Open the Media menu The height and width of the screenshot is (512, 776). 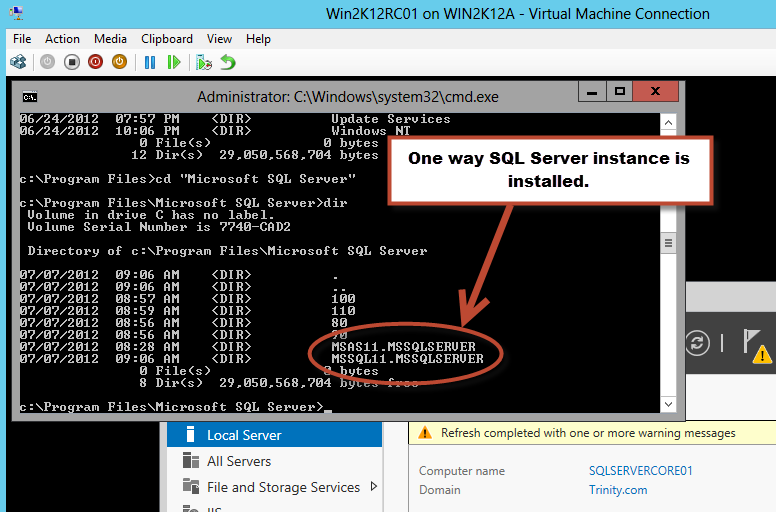[x=110, y=39]
